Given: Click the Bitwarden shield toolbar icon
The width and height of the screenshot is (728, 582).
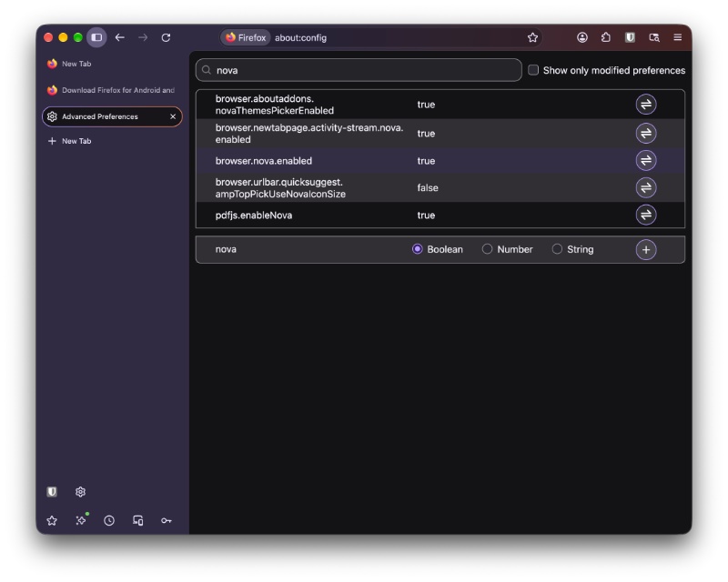Looking at the screenshot, I should coord(630,37).
